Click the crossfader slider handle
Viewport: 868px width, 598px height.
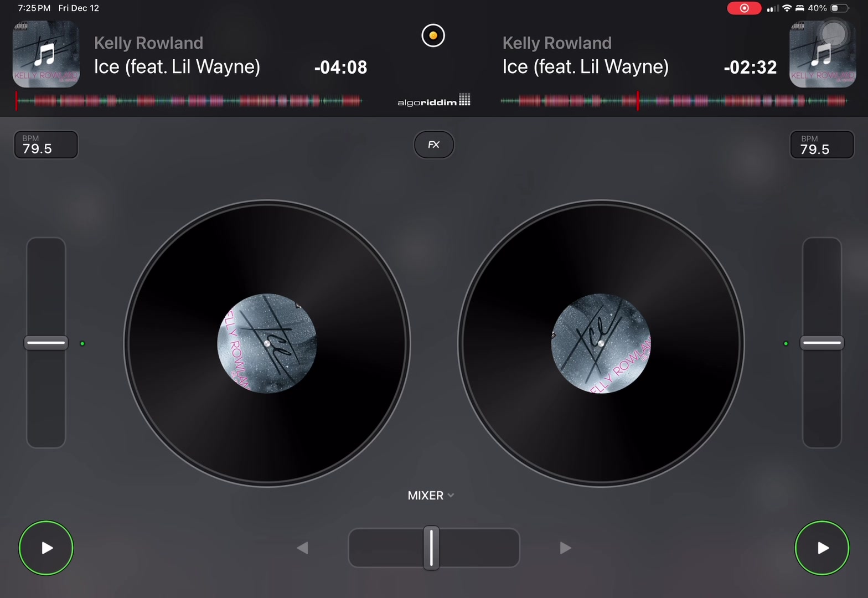tap(431, 548)
